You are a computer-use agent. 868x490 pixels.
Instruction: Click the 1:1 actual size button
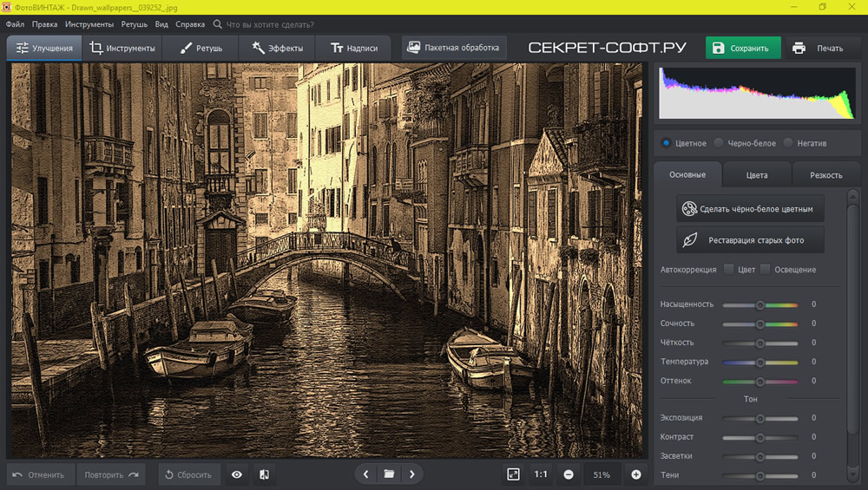point(541,474)
